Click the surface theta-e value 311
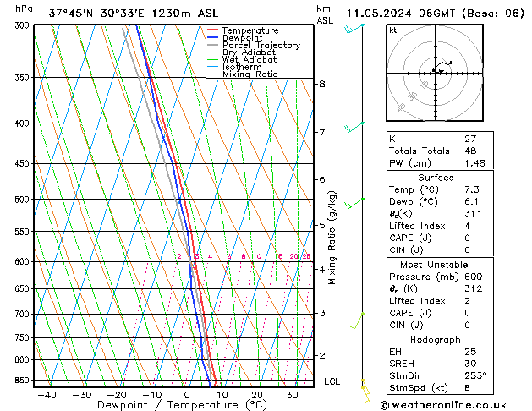The image size is (532, 411). pos(474,214)
